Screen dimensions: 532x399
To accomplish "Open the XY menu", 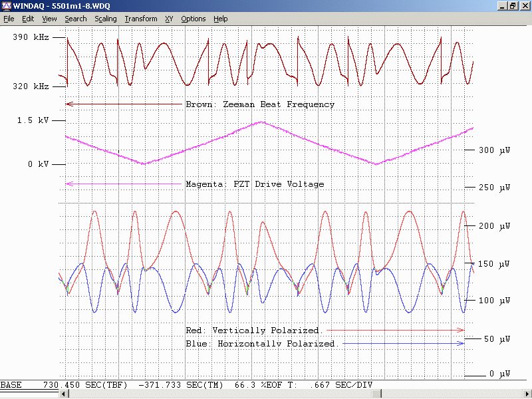I will pyautogui.click(x=170, y=19).
